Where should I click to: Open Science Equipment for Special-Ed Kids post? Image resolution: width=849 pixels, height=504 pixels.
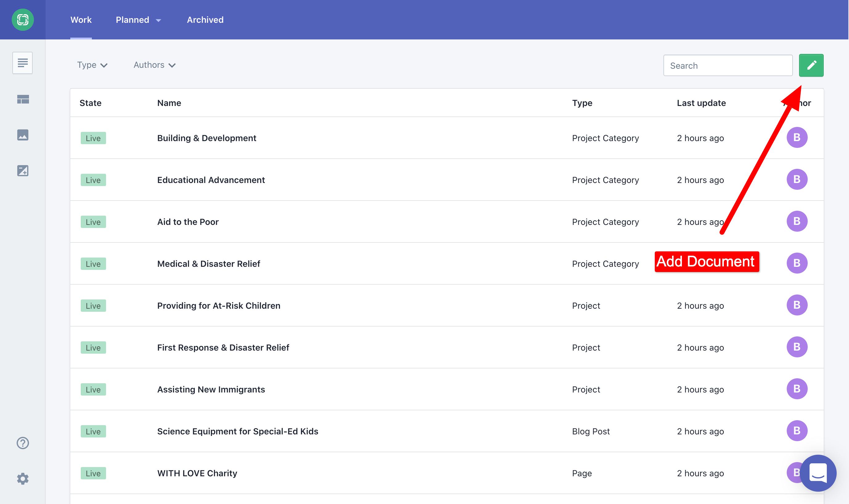(238, 431)
